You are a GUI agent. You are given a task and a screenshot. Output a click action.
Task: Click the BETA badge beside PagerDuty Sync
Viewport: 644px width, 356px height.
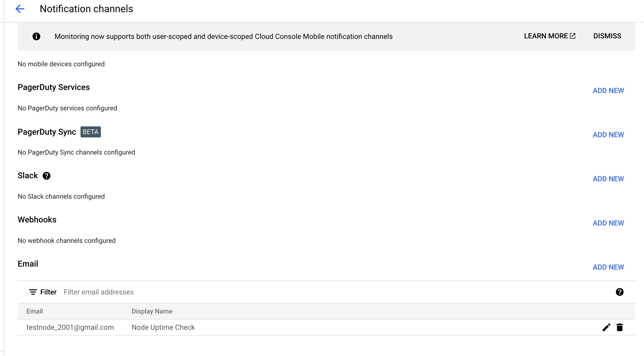(x=91, y=132)
